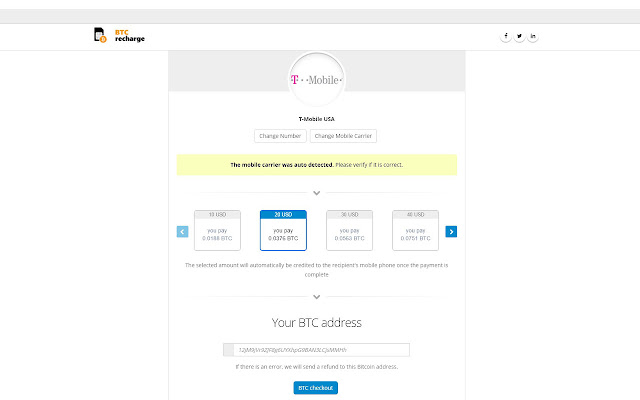Click the chevron above amount cards
The image size is (640, 400).
pyautogui.click(x=316, y=193)
